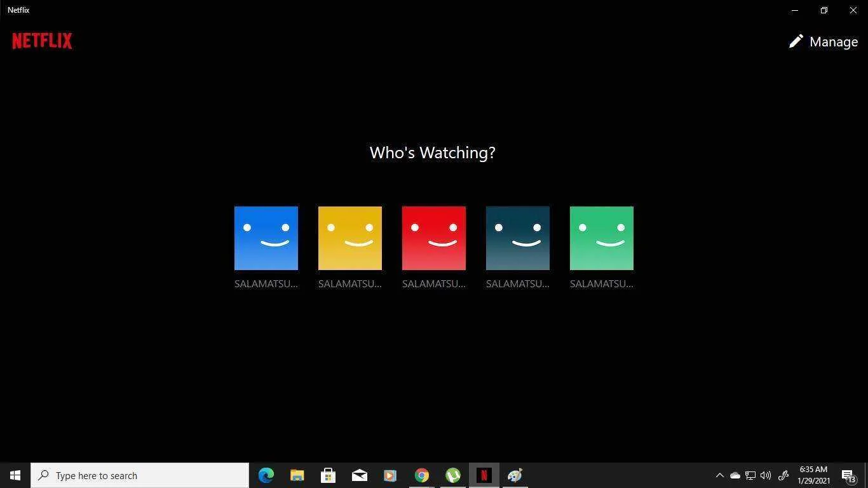
Task: Open the taskbar clock and calendar
Action: (x=814, y=475)
